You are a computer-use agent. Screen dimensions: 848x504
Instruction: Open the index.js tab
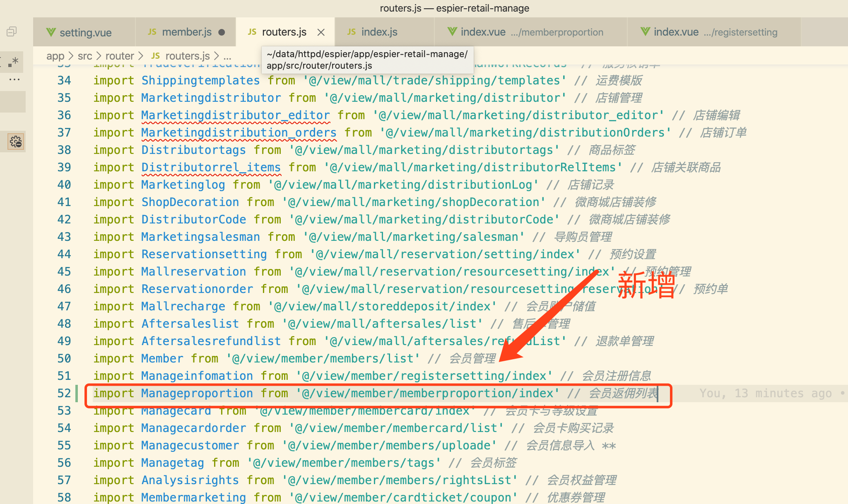click(x=379, y=32)
